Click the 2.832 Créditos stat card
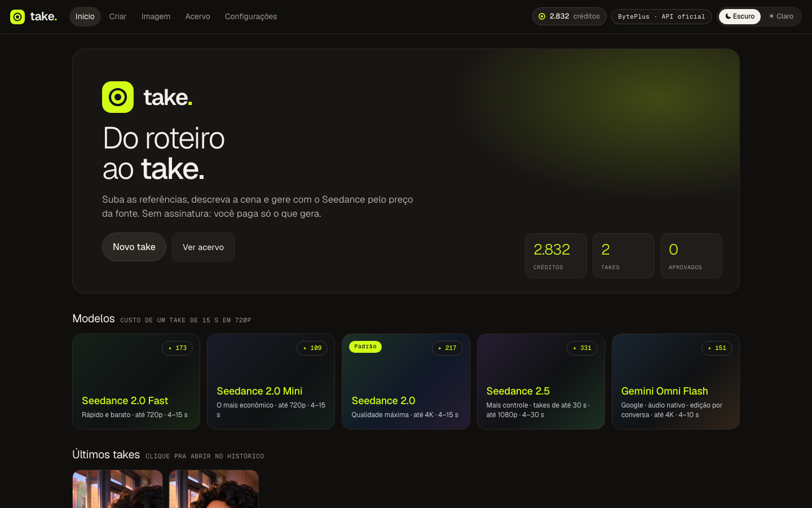 point(556,256)
